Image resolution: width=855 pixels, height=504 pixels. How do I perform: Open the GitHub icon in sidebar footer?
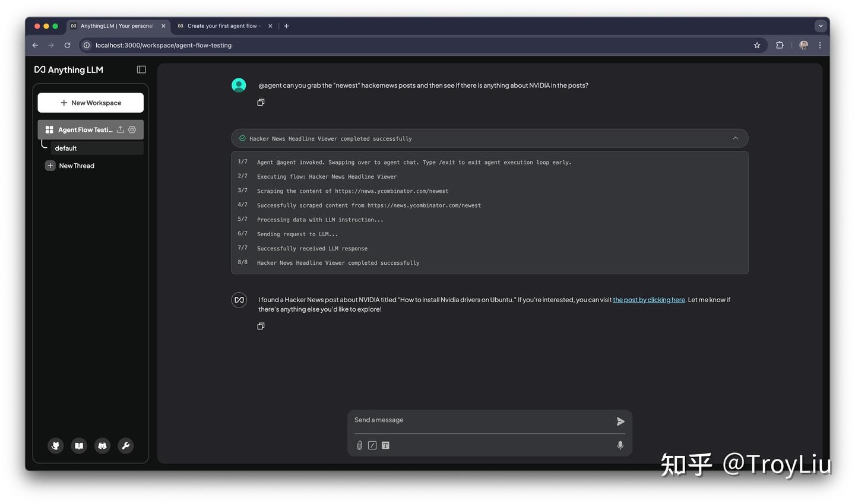(56, 446)
